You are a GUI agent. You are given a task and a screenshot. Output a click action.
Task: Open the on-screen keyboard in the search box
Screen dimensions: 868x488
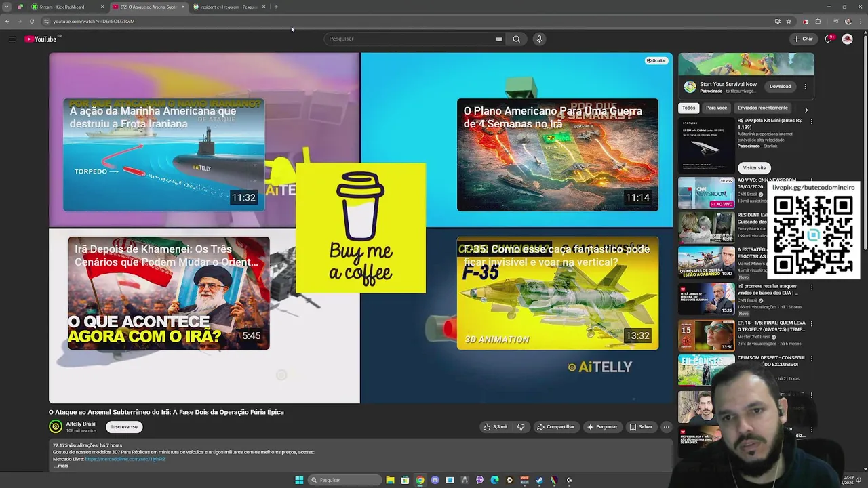click(499, 39)
